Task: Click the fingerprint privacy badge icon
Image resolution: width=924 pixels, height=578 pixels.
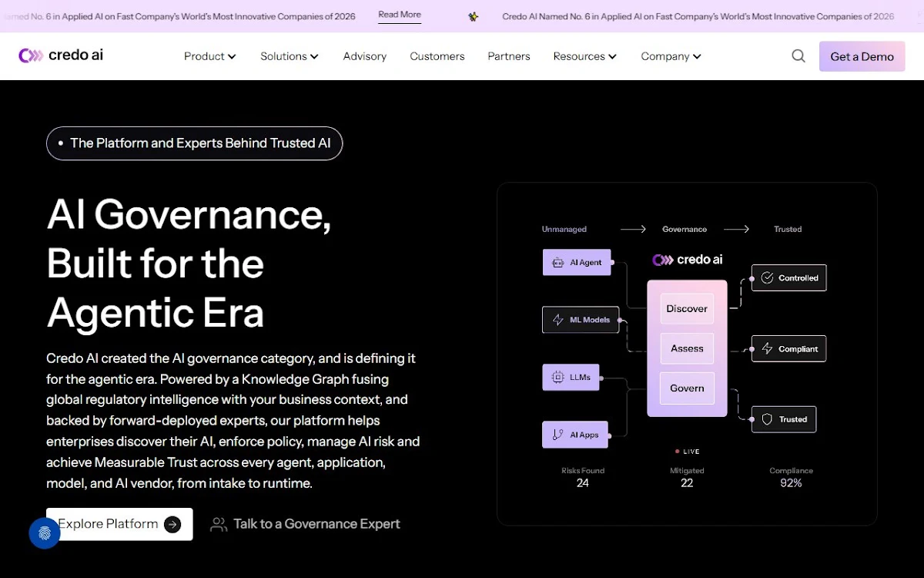Action: (x=45, y=533)
